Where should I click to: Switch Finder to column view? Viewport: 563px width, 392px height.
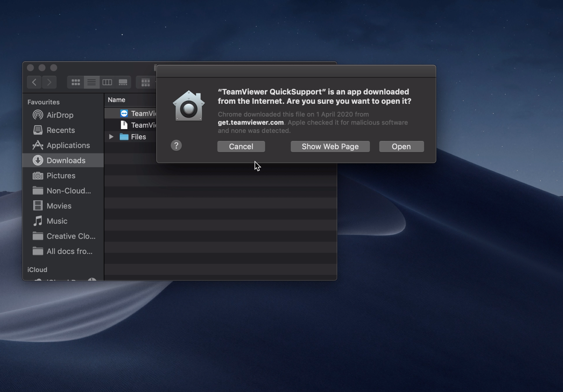pyautogui.click(x=107, y=82)
